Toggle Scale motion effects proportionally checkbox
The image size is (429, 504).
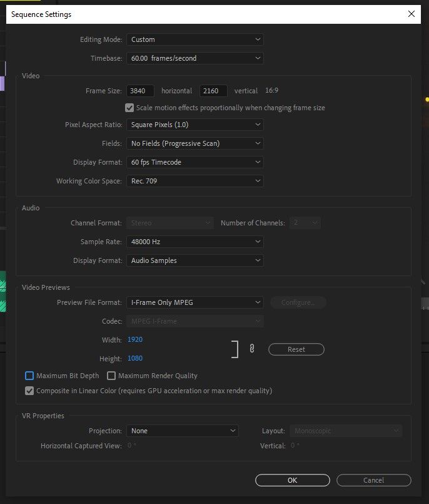point(129,108)
